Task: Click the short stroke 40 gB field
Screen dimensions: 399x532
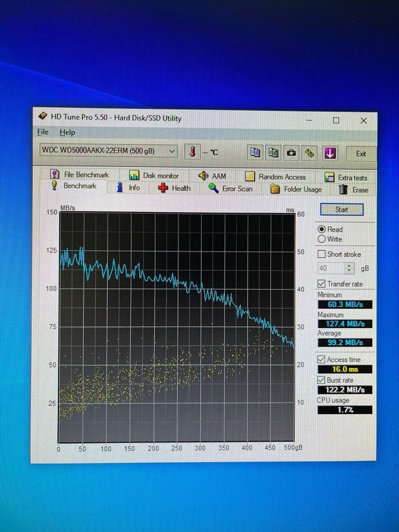Action: pos(332,268)
